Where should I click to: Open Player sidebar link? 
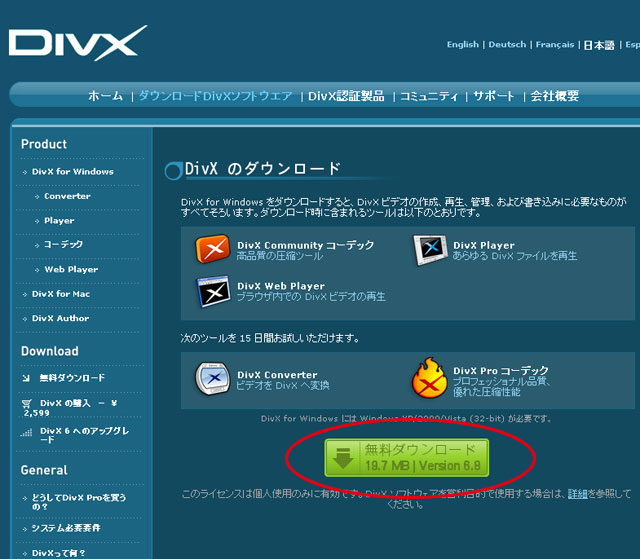coord(59,221)
